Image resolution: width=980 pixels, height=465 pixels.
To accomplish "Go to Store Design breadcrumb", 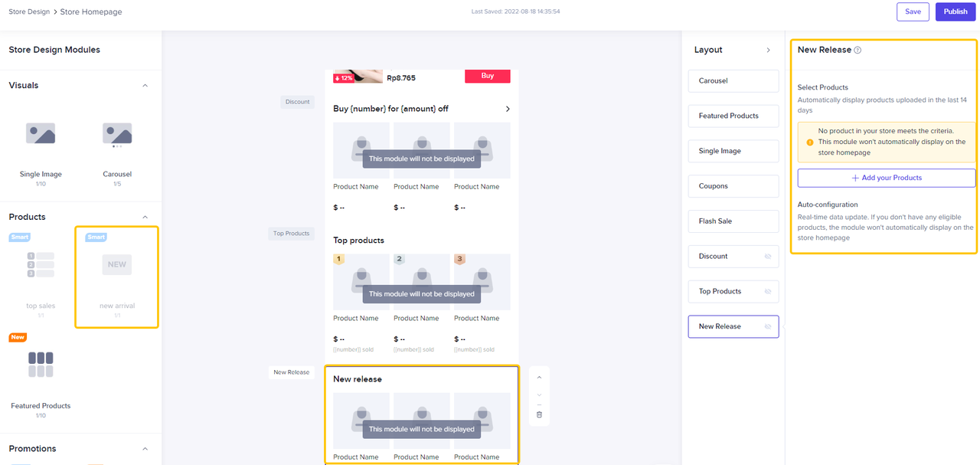I will 29,12.
